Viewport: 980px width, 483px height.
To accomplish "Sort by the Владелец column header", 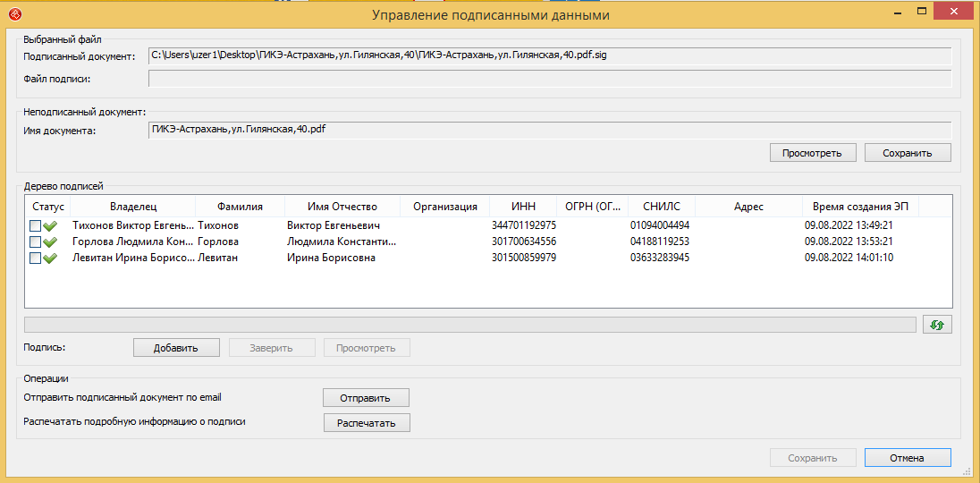I will tap(132, 207).
